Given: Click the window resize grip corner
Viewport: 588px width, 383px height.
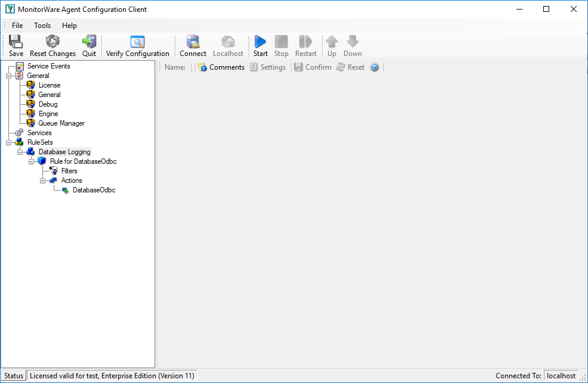Looking at the screenshot, I should coord(583,378).
